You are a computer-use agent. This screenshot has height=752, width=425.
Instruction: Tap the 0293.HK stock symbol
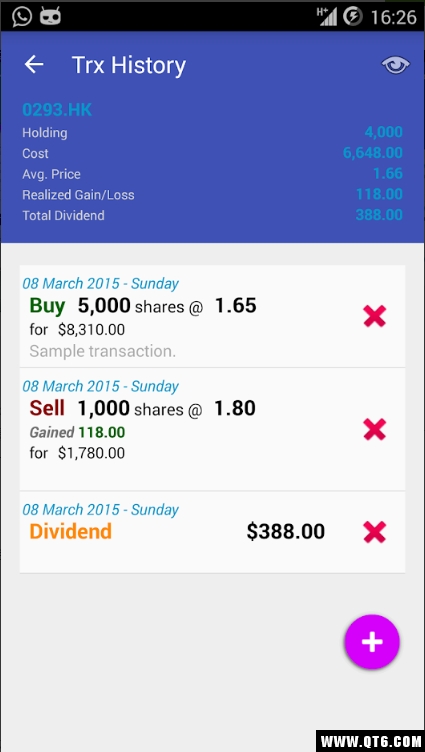pyautogui.click(x=57, y=110)
